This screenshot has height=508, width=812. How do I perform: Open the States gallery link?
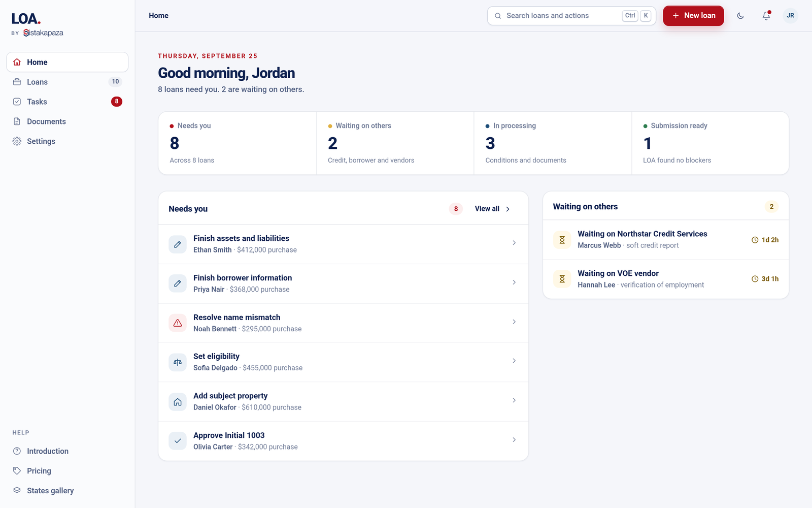tap(67, 491)
